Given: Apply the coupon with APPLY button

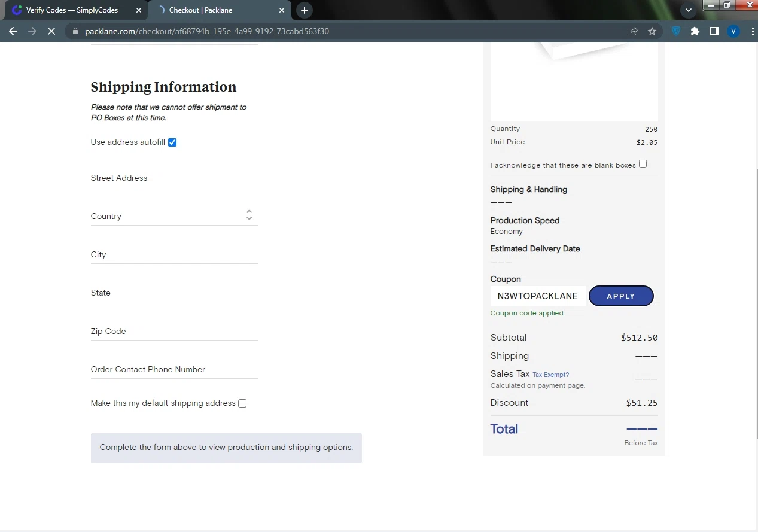Looking at the screenshot, I should 621,296.
